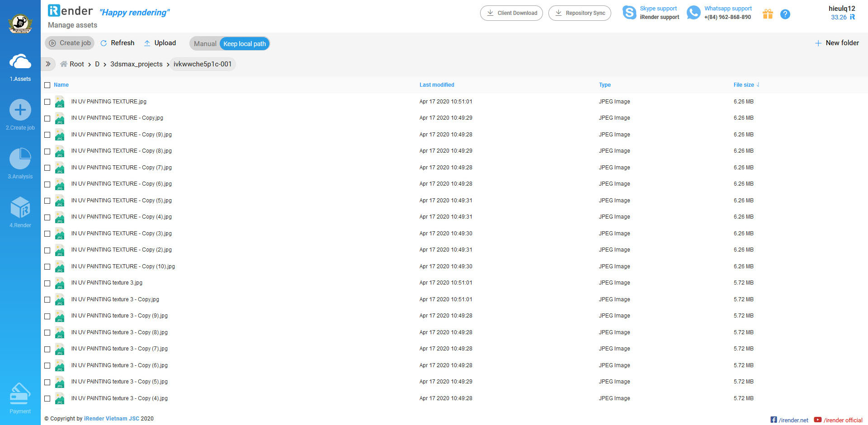The image size is (868, 425).
Task: Open the Payment card icon
Action: [x=20, y=394]
